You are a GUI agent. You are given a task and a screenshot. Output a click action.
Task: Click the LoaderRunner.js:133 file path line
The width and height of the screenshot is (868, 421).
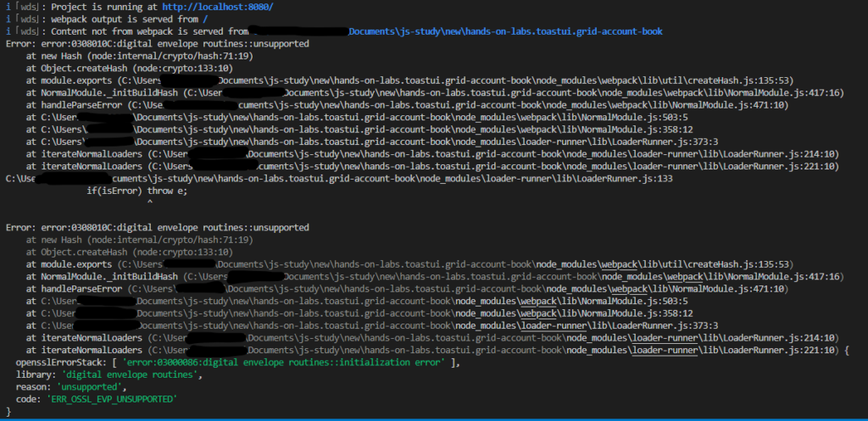tap(339, 179)
